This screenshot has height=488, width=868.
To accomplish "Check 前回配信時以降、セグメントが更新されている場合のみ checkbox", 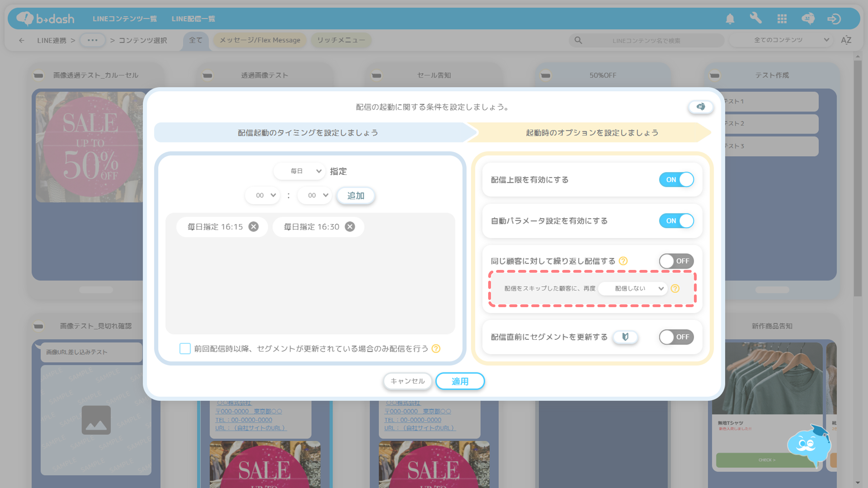I will (185, 349).
